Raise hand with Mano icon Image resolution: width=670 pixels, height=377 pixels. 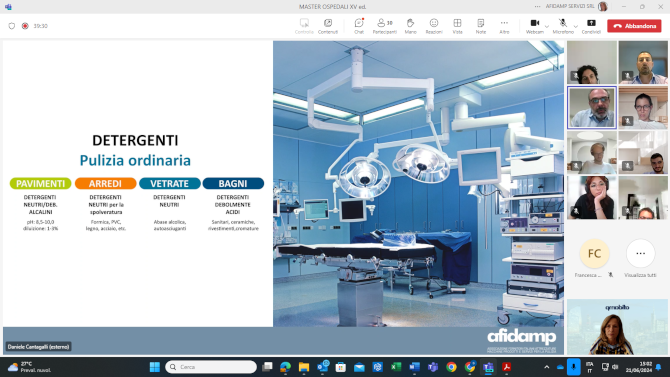click(x=410, y=26)
